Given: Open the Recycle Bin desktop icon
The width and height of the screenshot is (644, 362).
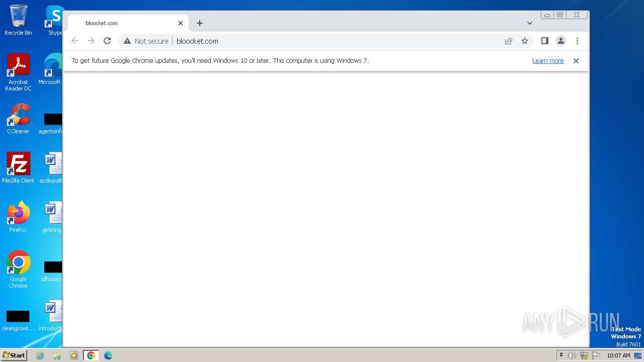Looking at the screenshot, I should (x=18, y=20).
